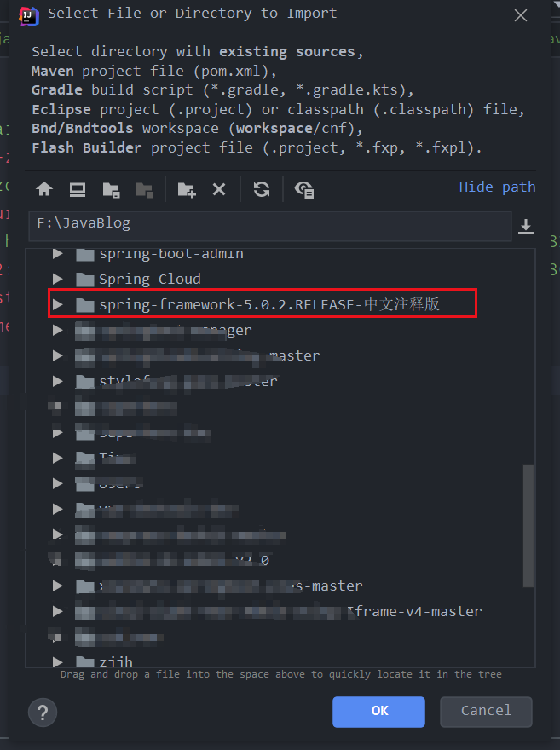Viewport: 560px width, 750px height.
Task: Open the help question mark button
Action: 43,712
